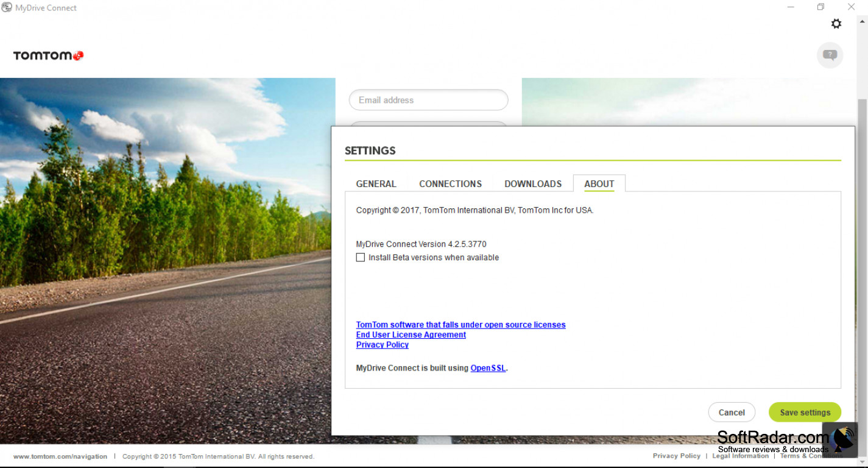Click the MyDrive Connect version text
Viewport: 868px width, 468px height.
tap(422, 244)
